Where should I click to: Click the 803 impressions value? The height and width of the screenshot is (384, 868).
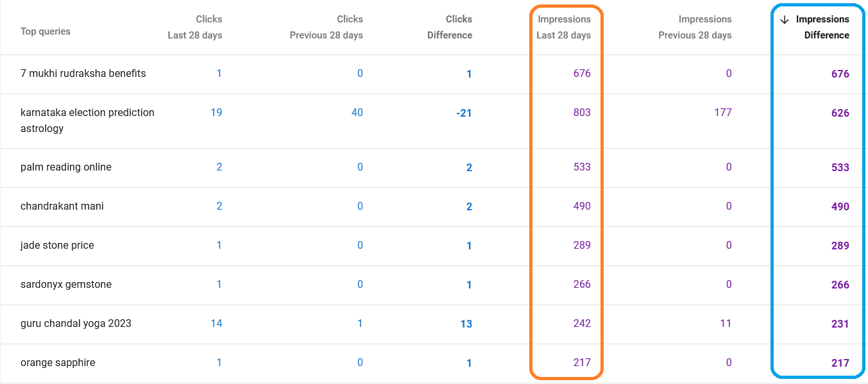point(582,113)
